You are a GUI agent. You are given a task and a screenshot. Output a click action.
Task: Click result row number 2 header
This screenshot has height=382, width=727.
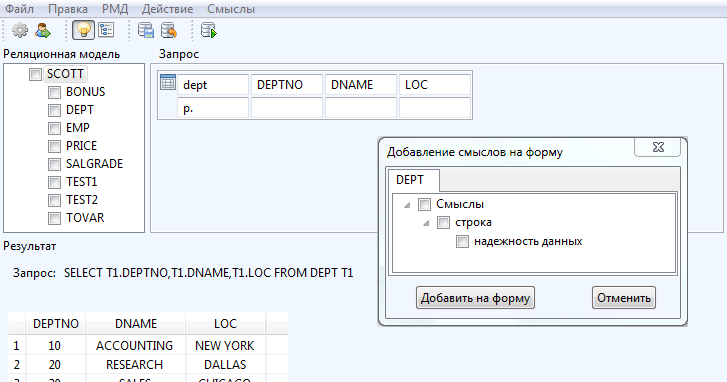tap(17, 365)
